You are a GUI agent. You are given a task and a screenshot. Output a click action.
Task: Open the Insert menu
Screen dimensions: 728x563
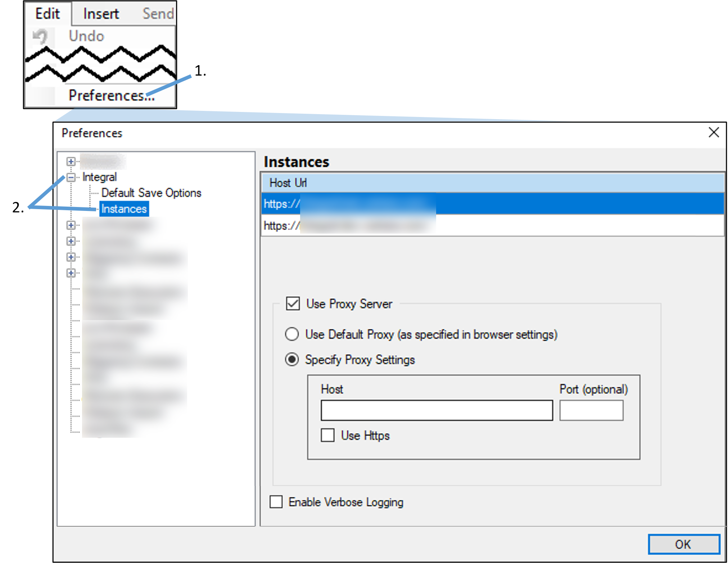coord(101,14)
